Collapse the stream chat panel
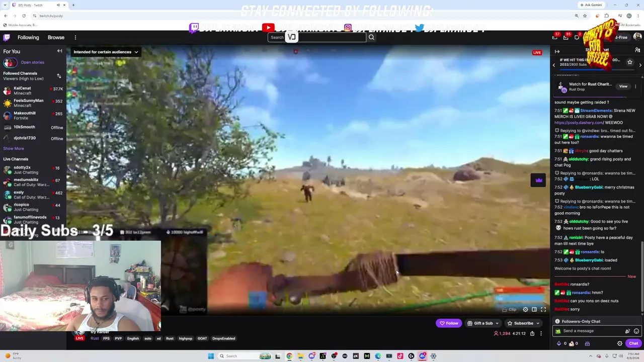 coord(557,51)
